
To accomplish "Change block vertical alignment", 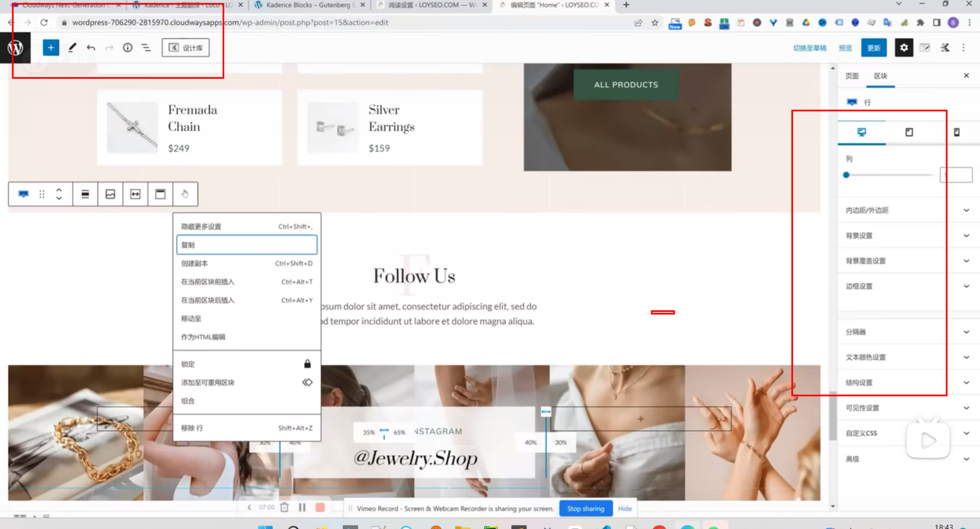I will coord(85,194).
